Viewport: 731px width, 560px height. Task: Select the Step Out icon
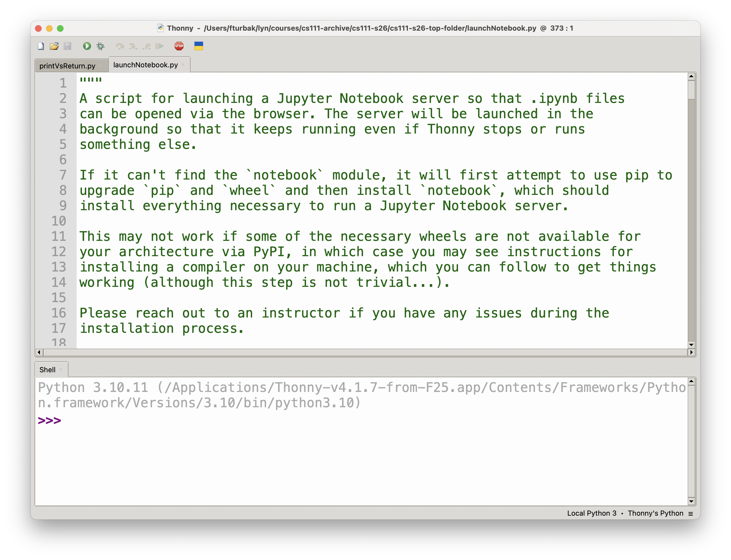(x=147, y=46)
